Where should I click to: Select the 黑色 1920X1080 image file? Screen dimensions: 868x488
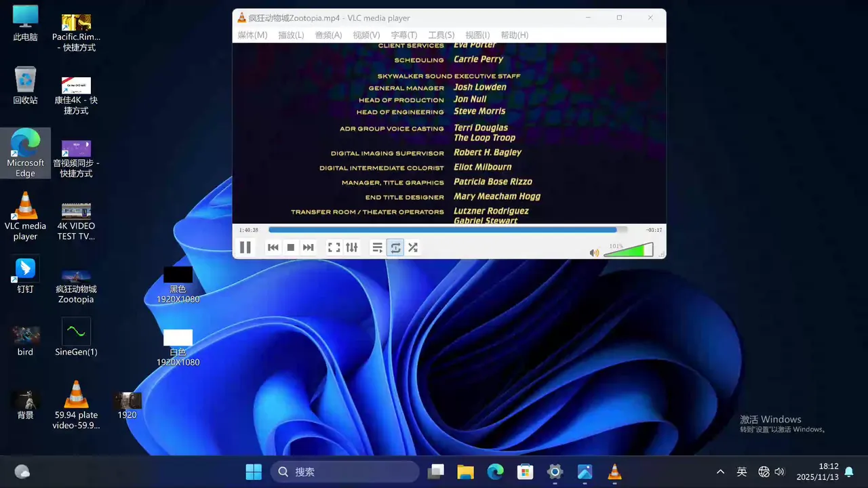pyautogui.click(x=178, y=285)
